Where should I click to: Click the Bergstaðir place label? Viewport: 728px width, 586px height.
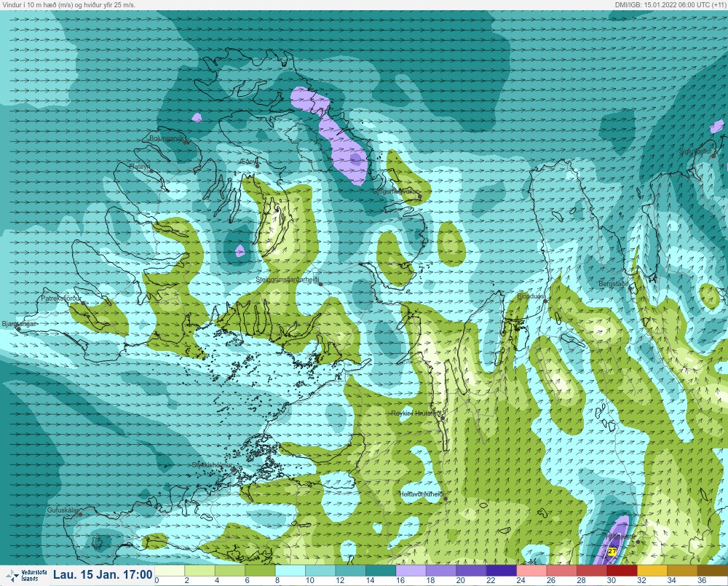613,283
